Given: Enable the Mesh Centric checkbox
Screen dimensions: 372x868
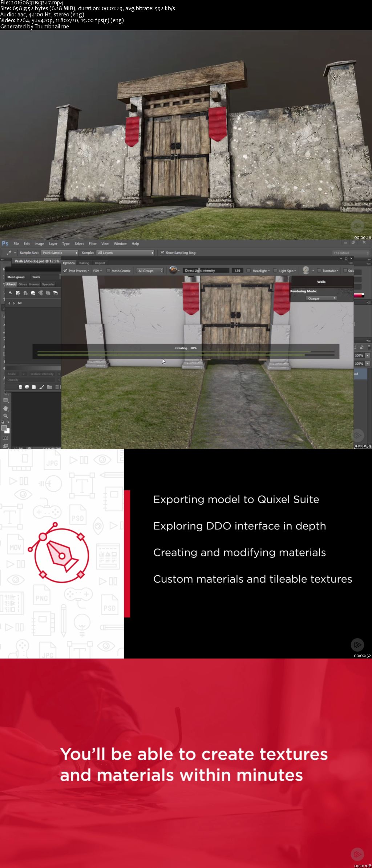Looking at the screenshot, I should point(108,271).
